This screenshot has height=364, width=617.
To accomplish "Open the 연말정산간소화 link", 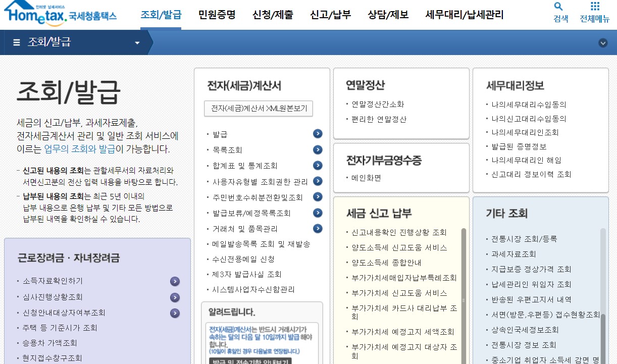I will point(378,104).
